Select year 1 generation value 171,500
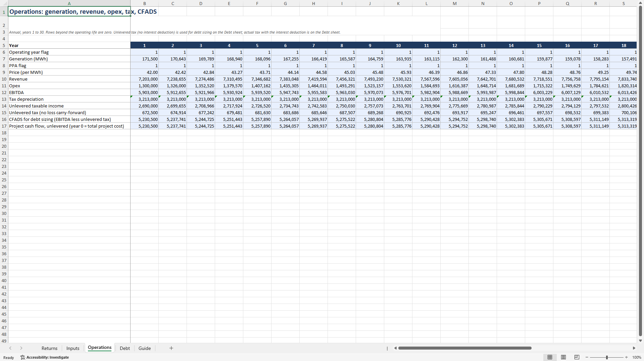 [x=145, y=59]
